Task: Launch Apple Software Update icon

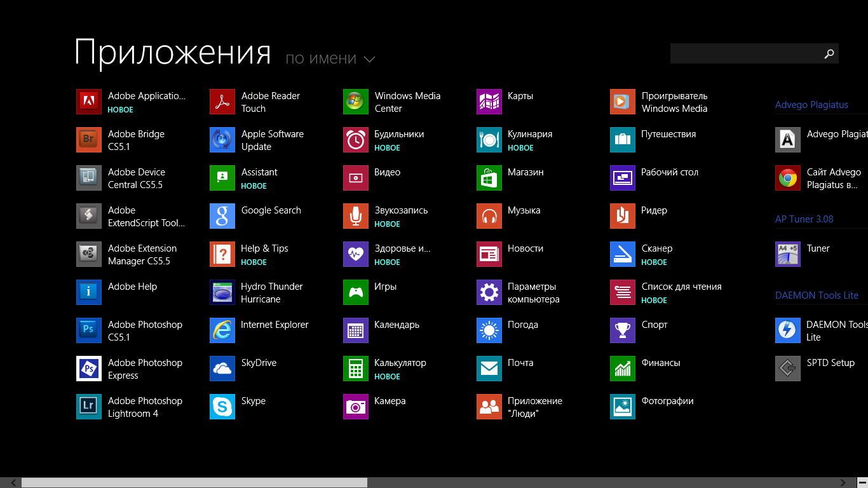Action: point(222,140)
